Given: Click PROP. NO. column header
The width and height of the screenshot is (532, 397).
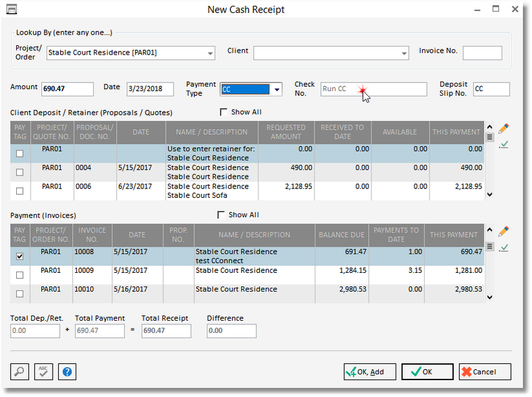Looking at the screenshot, I should [178, 235].
